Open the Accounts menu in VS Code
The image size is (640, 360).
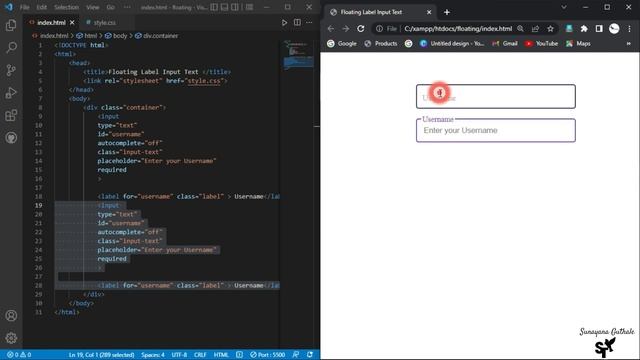click(x=11, y=316)
